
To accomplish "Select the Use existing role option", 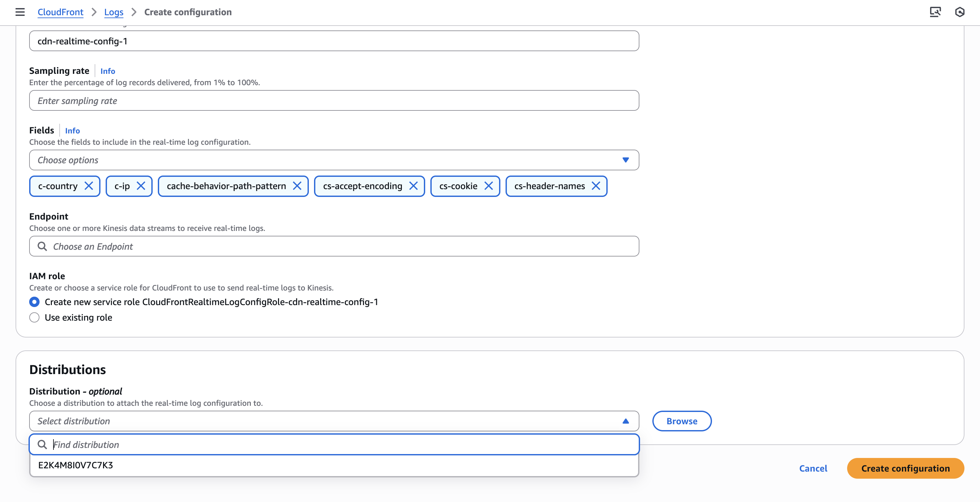I will (34, 317).
